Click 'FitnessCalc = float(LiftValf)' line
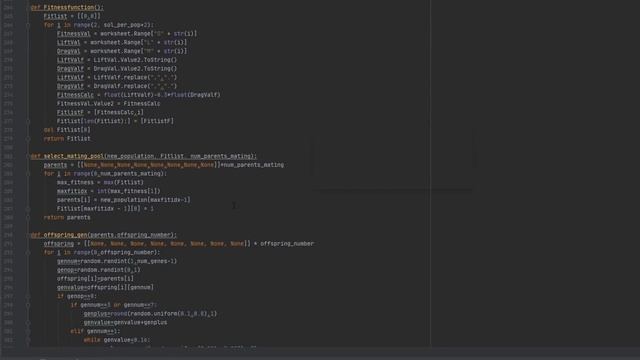 [x=139, y=95]
